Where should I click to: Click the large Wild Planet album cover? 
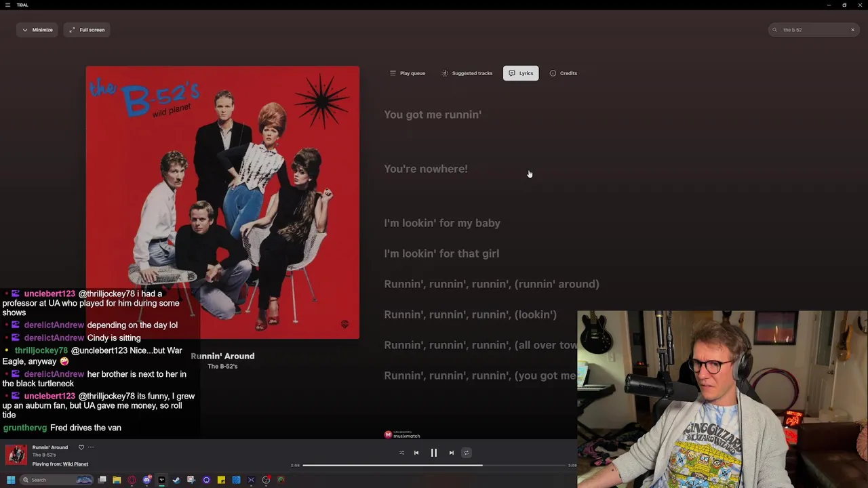tap(222, 202)
